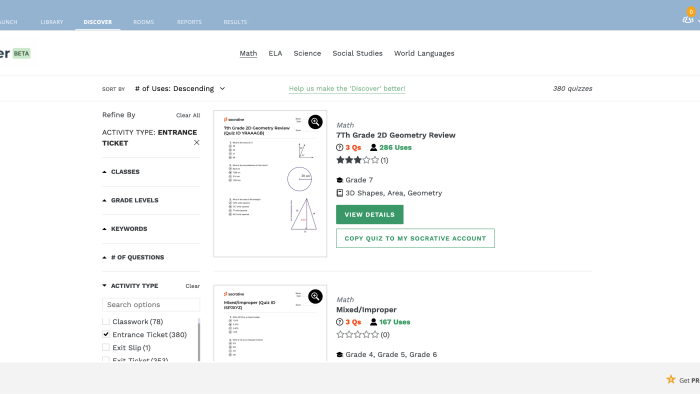Select the Science subject
Image resolution: width=700 pixels, height=394 pixels.
point(307,53)
